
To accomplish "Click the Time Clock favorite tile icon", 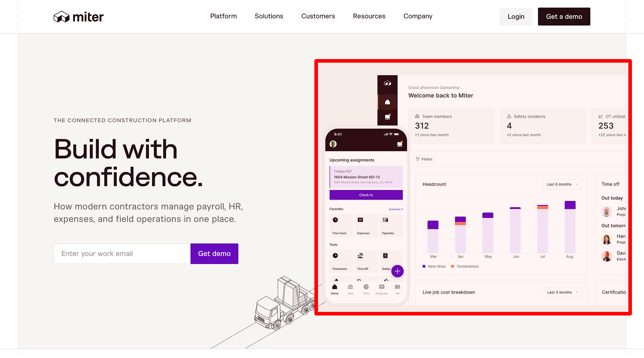I will [x=335, y=220].
